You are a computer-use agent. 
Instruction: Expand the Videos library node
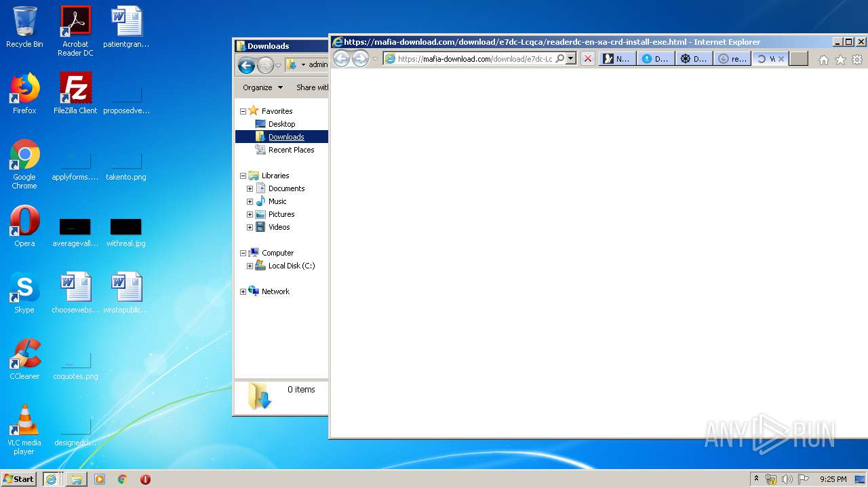click(250, 227)
